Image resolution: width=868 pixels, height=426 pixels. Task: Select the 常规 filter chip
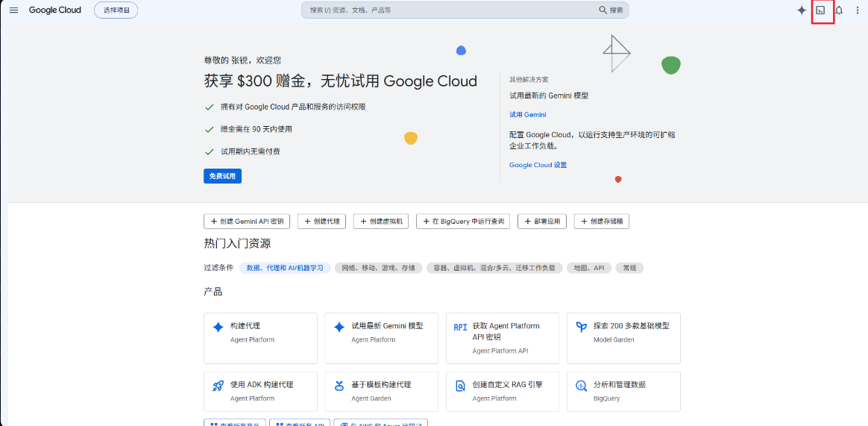coord(629,268)
